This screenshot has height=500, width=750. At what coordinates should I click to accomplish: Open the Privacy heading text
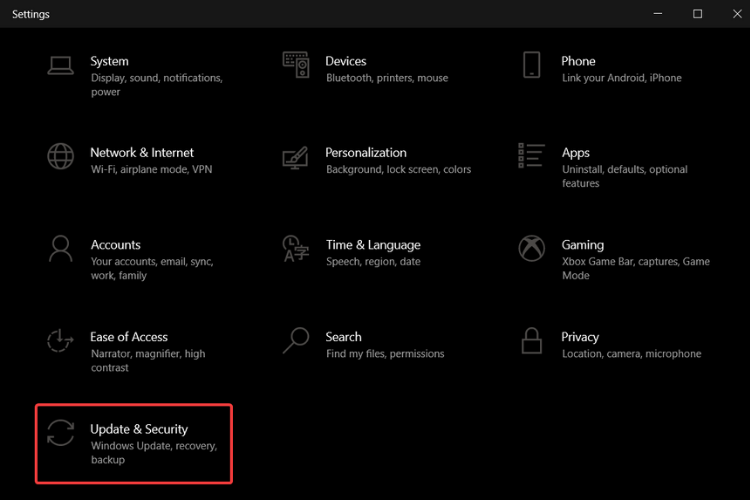(580, 337)
